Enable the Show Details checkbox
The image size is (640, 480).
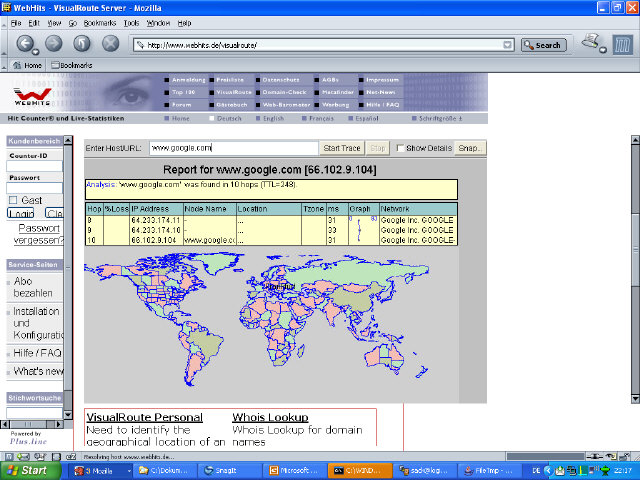(401, 148)
